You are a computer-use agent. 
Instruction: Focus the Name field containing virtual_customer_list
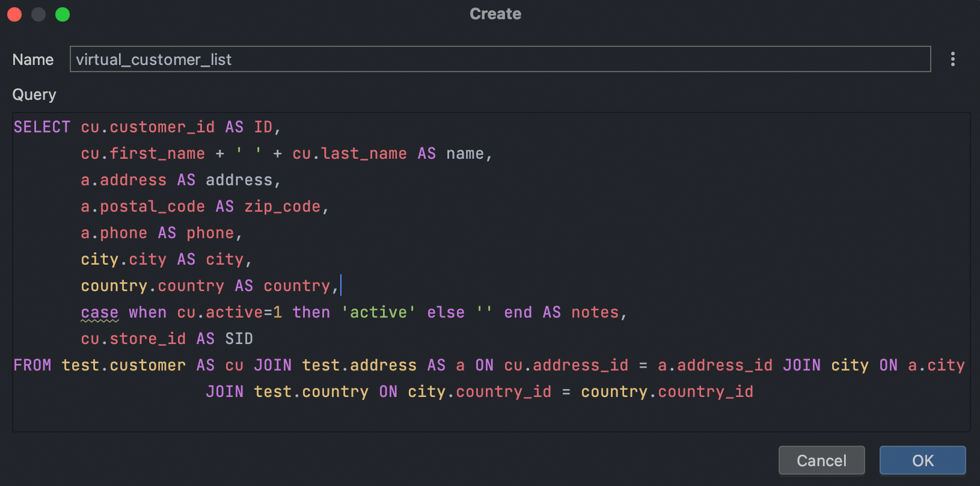pyautogui.click(x=499, y=60)
